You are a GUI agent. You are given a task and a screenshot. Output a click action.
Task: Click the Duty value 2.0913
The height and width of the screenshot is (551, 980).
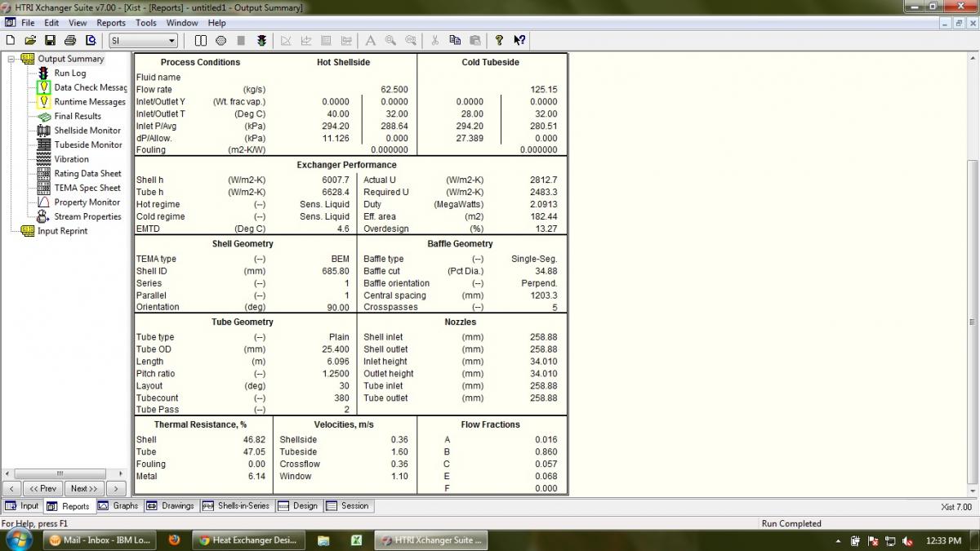pyautogui.click(x=544, y=205)
